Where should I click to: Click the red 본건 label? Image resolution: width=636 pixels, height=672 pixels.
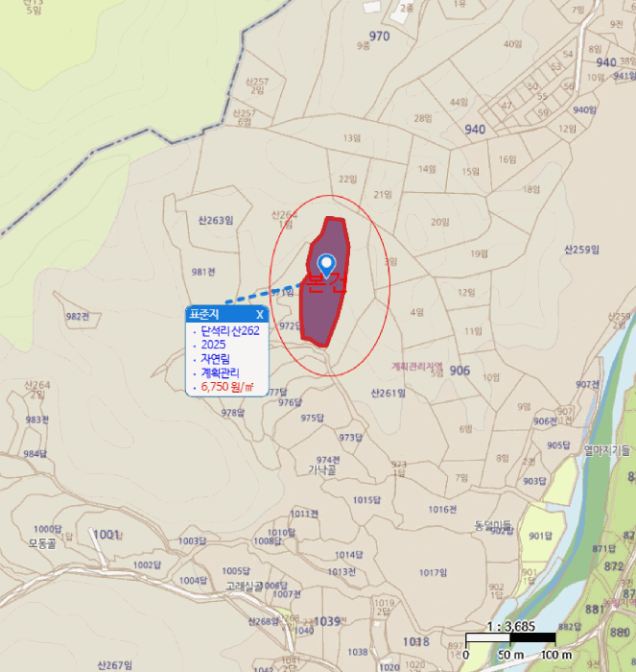pos(326,283)
